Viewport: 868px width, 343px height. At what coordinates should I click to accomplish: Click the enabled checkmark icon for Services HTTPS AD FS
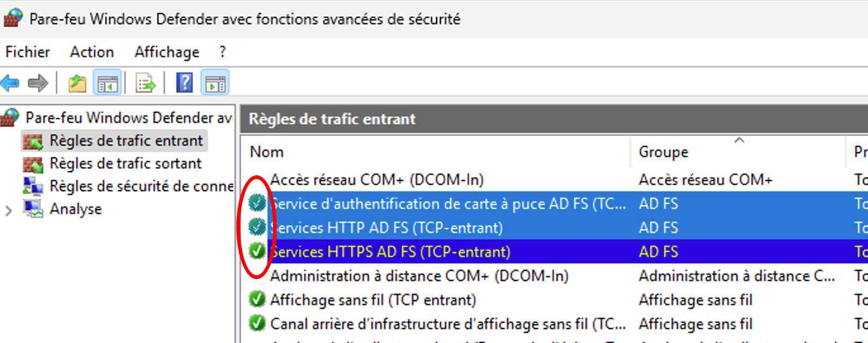[x=257, y=252]
